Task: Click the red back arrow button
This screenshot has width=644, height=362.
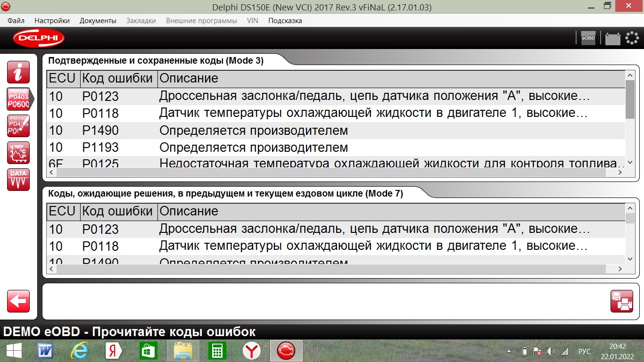Action: tap(18, 301)
